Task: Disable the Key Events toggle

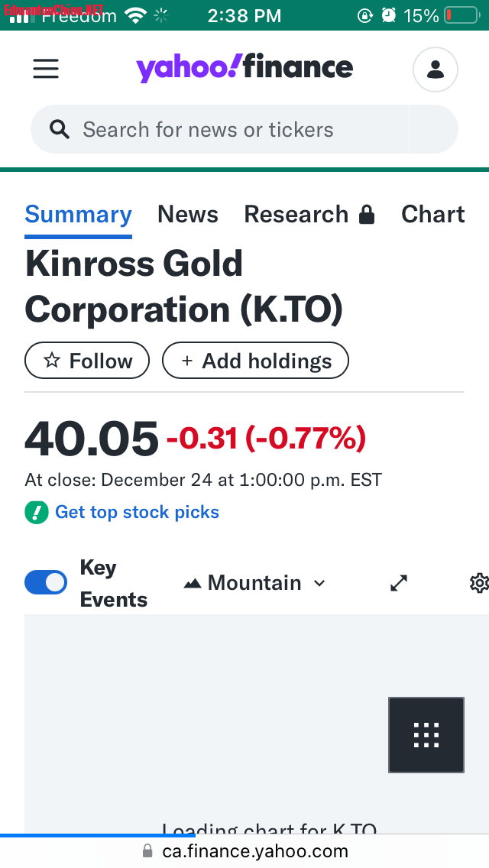Action: (46, 583)
